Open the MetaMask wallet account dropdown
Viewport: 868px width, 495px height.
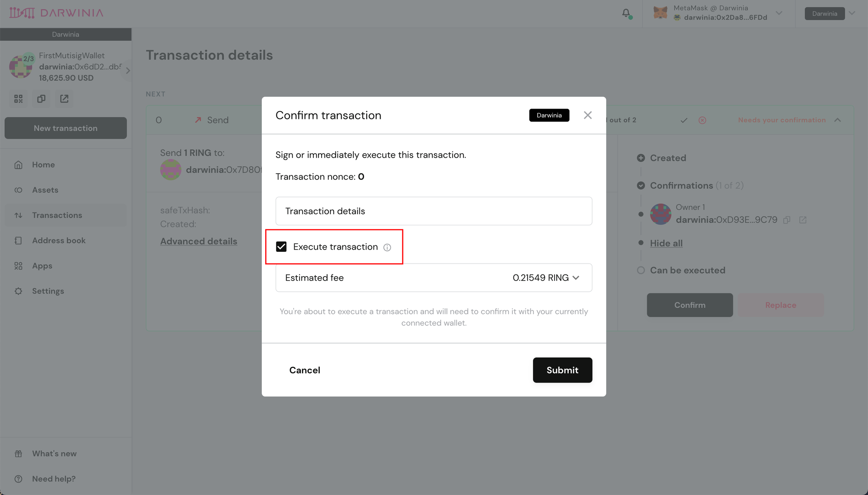click(779, 13)
